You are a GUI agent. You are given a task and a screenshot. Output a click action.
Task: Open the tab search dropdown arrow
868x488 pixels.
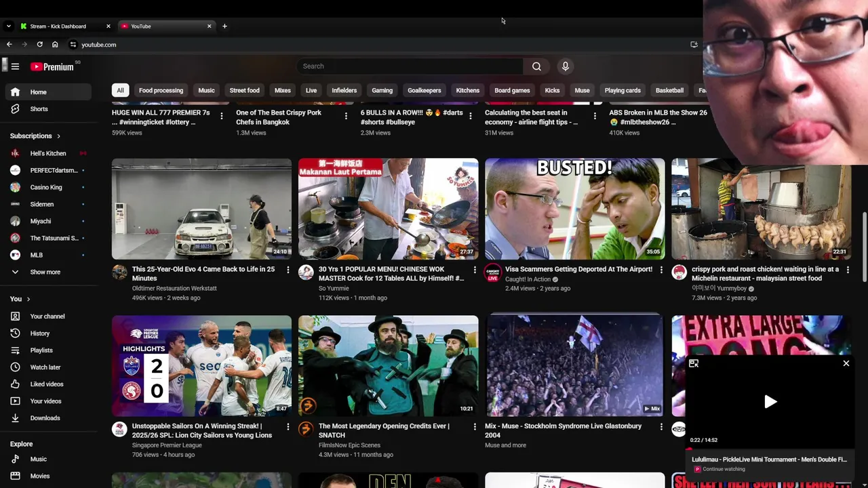8,26
